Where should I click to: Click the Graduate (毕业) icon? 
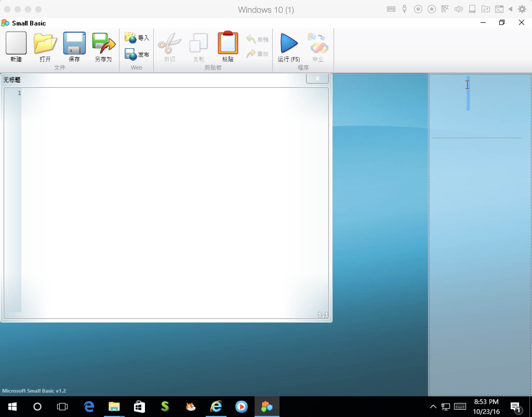(318, 43)
